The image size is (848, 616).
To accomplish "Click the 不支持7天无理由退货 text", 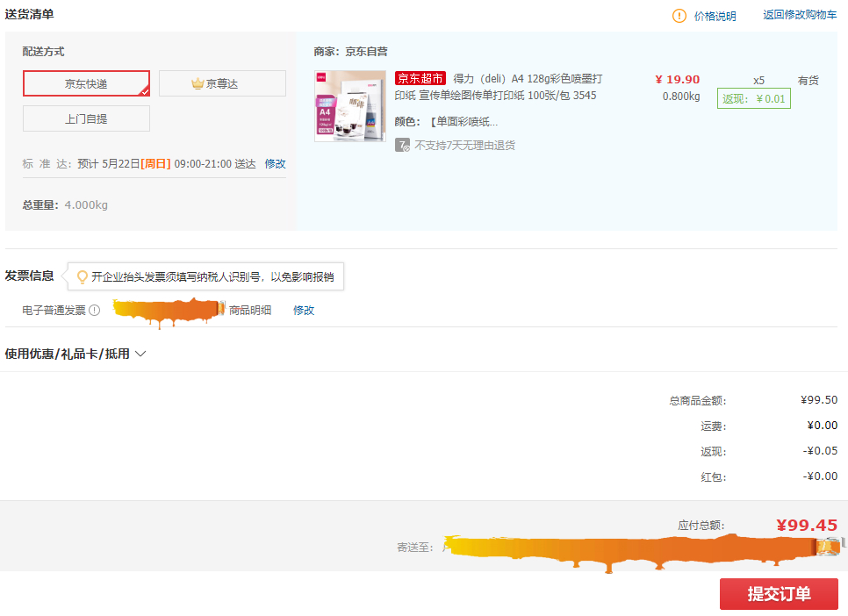I will [464, 145].
